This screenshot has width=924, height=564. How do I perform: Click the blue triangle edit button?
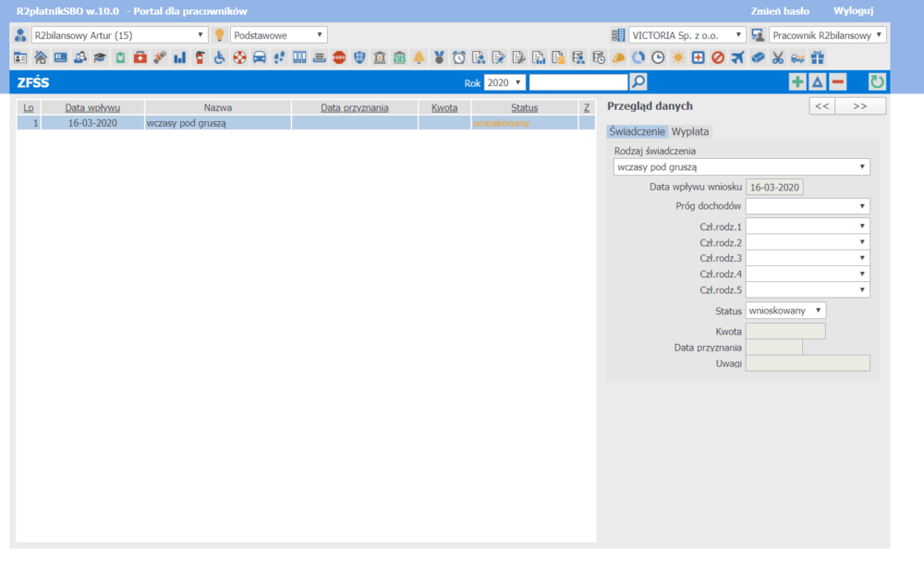coord(817,82)
